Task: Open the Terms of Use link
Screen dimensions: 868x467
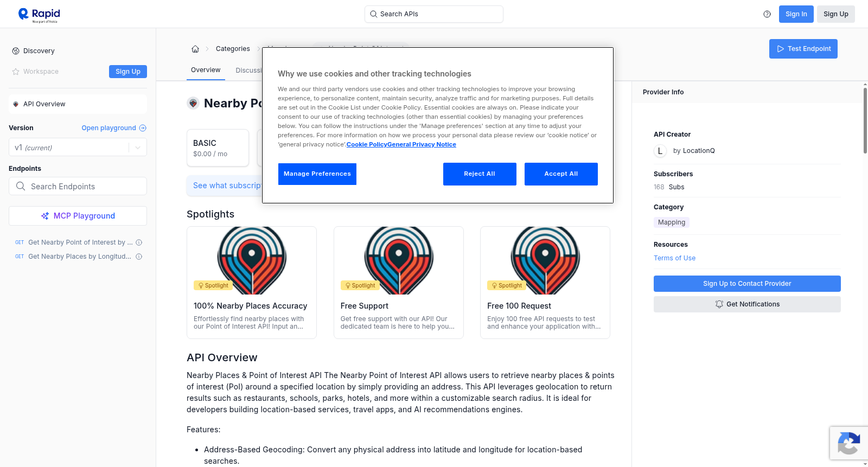Action: point(674,258)
